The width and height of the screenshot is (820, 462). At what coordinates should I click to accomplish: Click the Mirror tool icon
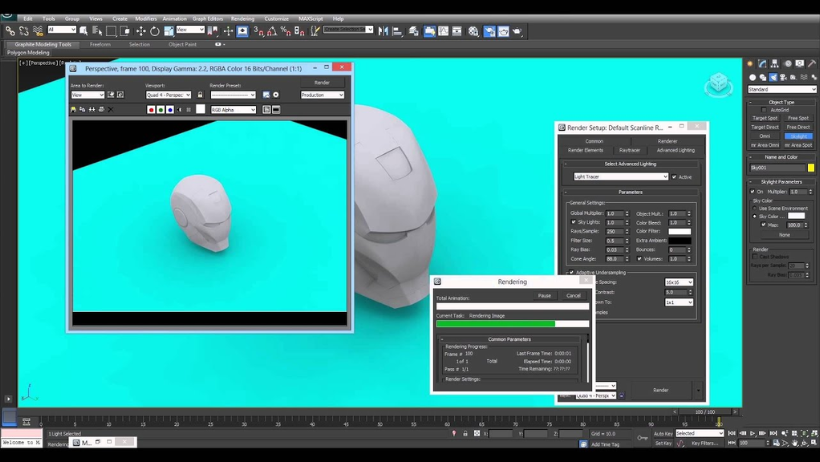pos(383,31)
